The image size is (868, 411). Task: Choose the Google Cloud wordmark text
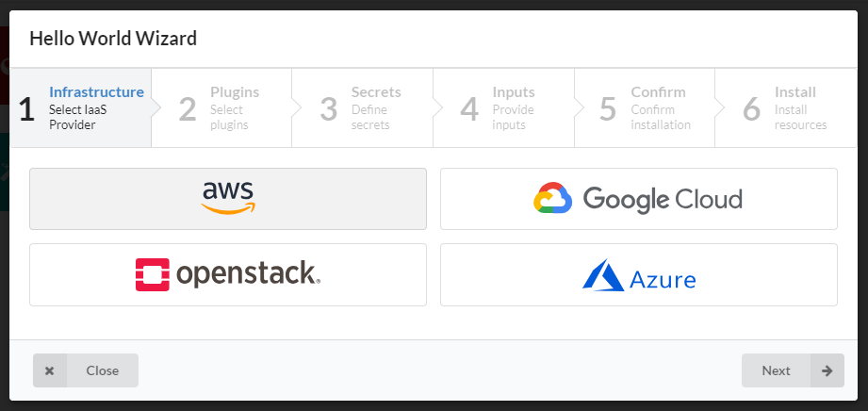[663, 200]
